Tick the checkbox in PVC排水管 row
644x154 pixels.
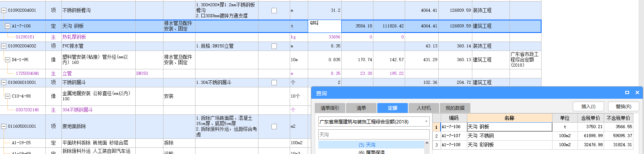coord(274,46)
